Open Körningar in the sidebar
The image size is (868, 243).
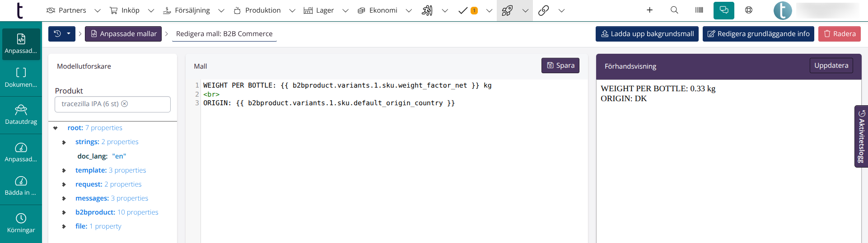[x=21, y=223]
